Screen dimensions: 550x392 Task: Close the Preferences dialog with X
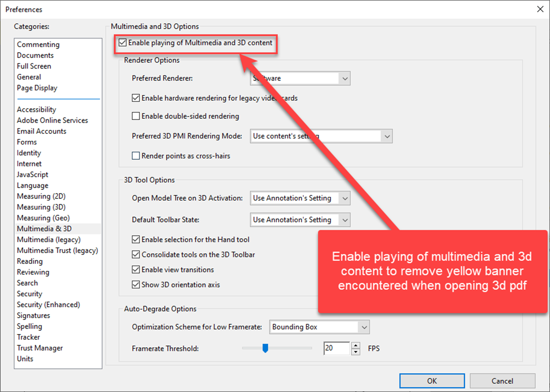coord(540,9)
